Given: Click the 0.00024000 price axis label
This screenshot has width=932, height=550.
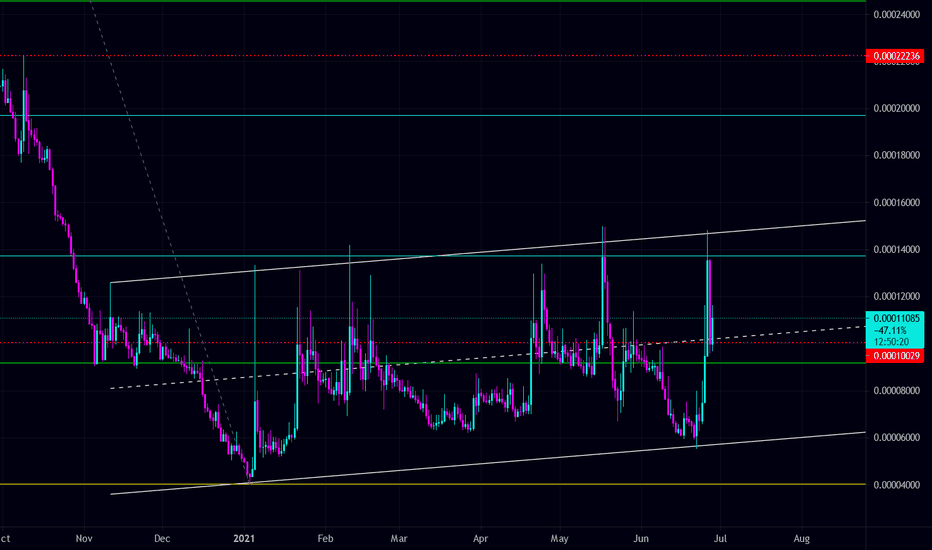Looking at the screenshot, I should click(x=896, y=14).
